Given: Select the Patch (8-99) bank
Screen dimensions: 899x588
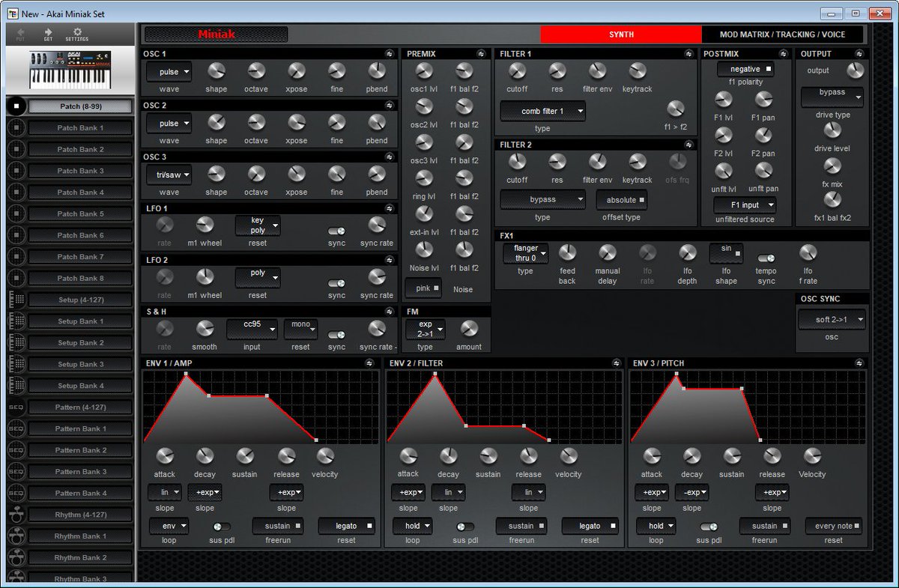Looking at the screenshot, I should click(x=81, y=106).
